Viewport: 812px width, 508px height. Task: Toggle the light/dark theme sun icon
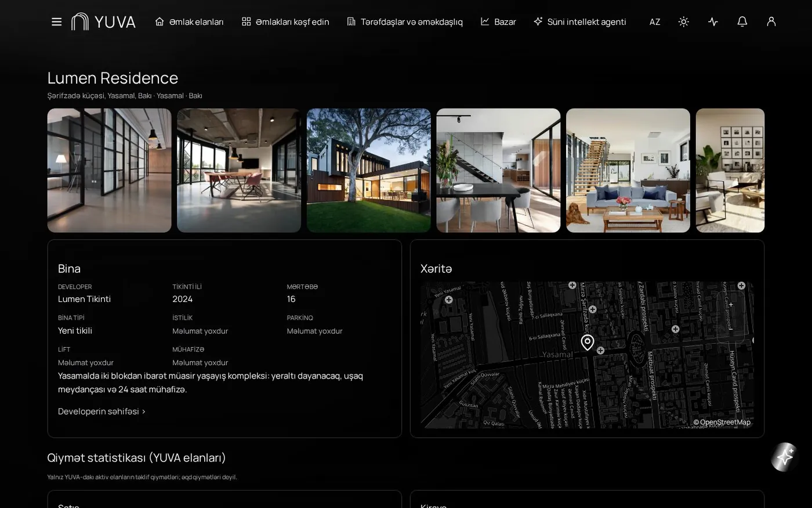tap(684, 21)
